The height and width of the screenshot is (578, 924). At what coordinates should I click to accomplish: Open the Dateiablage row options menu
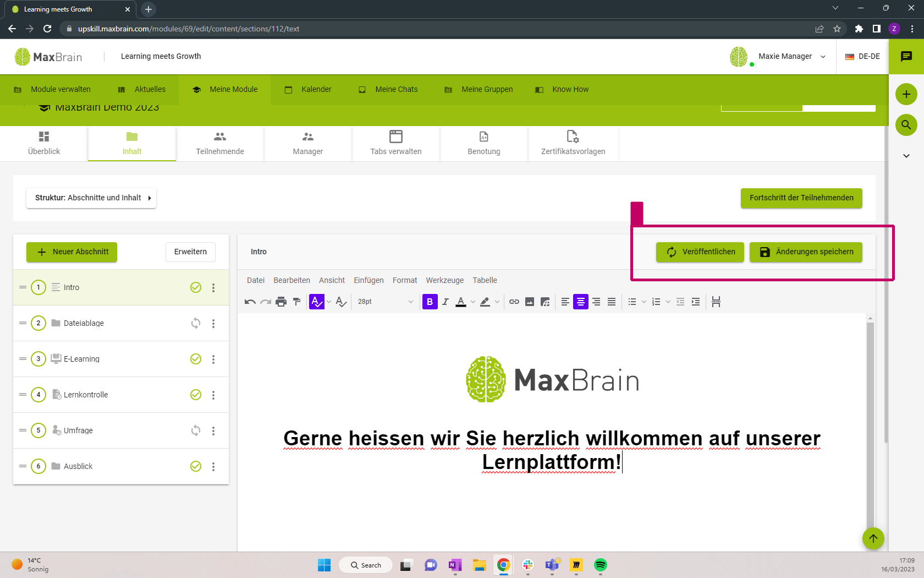[213, 323]
